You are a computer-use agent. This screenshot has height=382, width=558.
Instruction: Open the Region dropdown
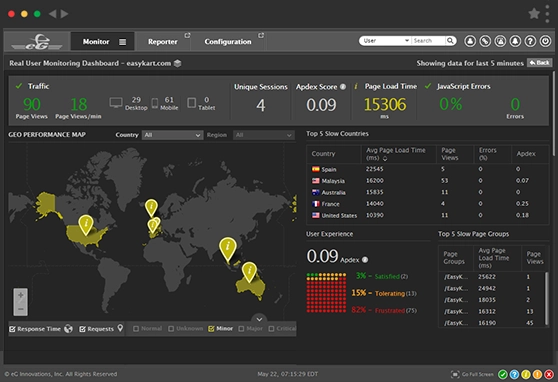264,135
